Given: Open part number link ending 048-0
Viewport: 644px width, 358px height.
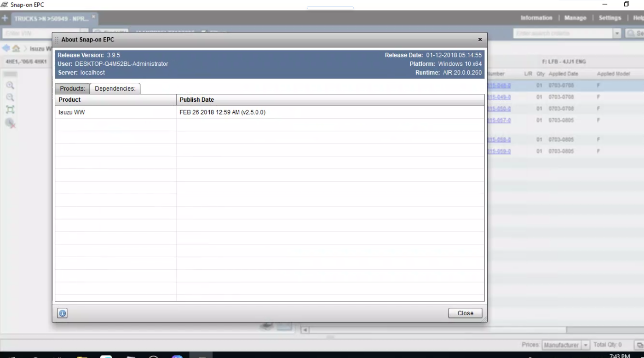Looking at the screenshot, I should tap(499, 86).
